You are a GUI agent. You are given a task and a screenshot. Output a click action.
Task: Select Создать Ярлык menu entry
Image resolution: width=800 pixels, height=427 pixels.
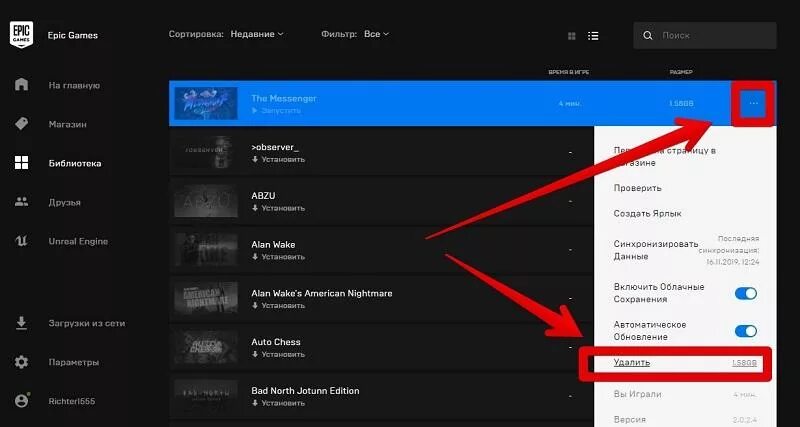(647, 213)
